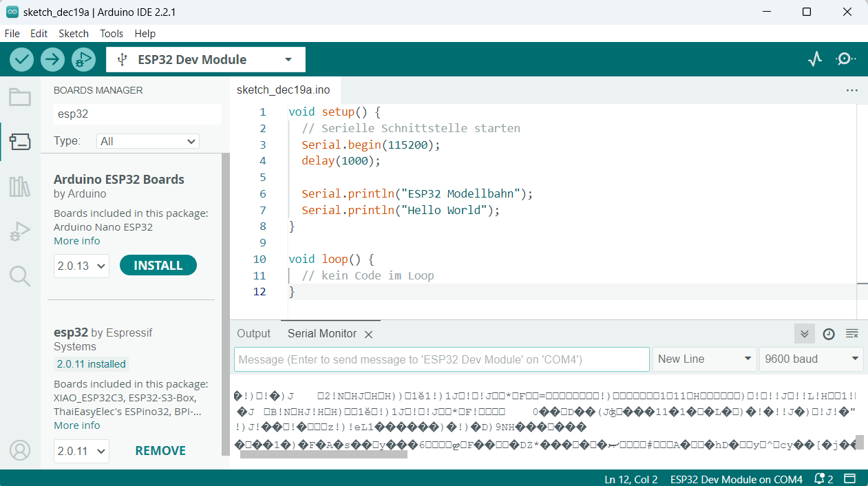Open the board Type filter dropdown
The image size is (868, 486).
pos(148,141)
